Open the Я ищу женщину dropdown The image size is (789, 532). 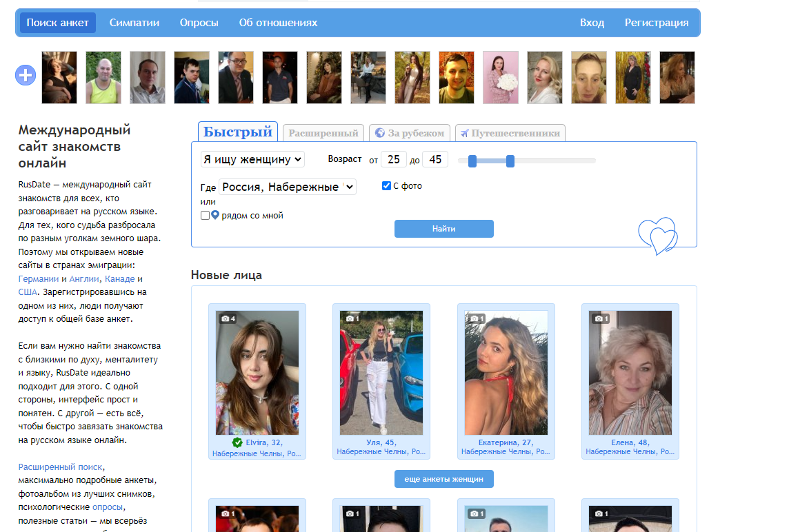point(252,159)
